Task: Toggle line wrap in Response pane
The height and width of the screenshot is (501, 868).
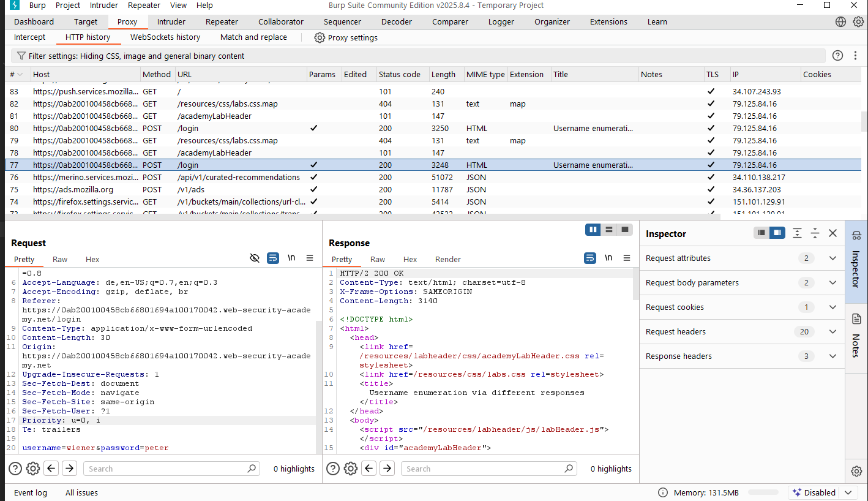Action: coord(590,258)
